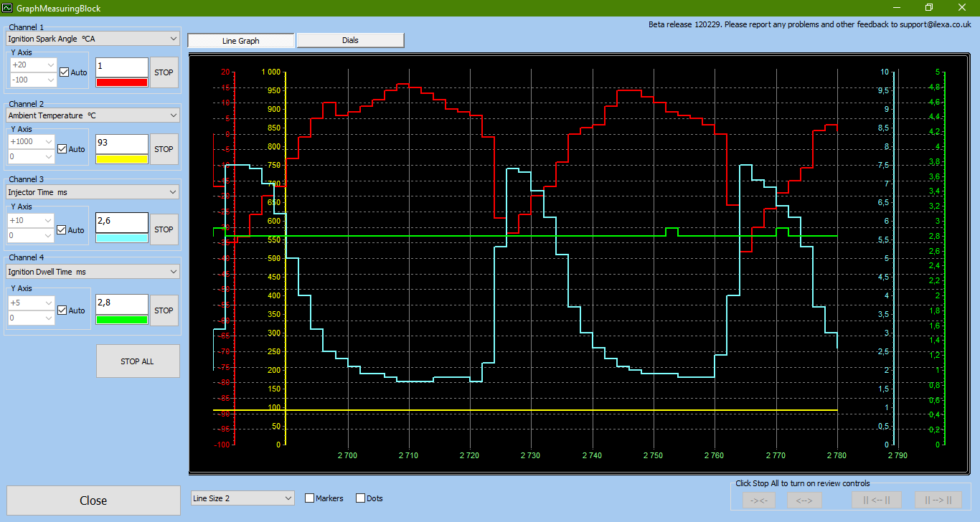Enable Markers on the graph
Viewport: 980px width, 522px height.
pos(310,498)
